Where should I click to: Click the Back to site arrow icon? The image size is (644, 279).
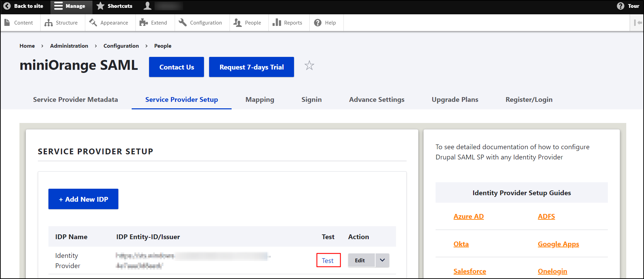pos(7,6)
